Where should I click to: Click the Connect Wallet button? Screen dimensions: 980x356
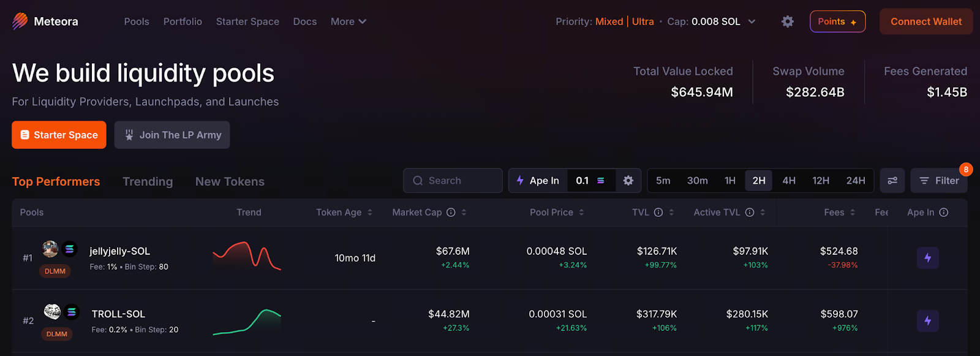click(925, 21)
